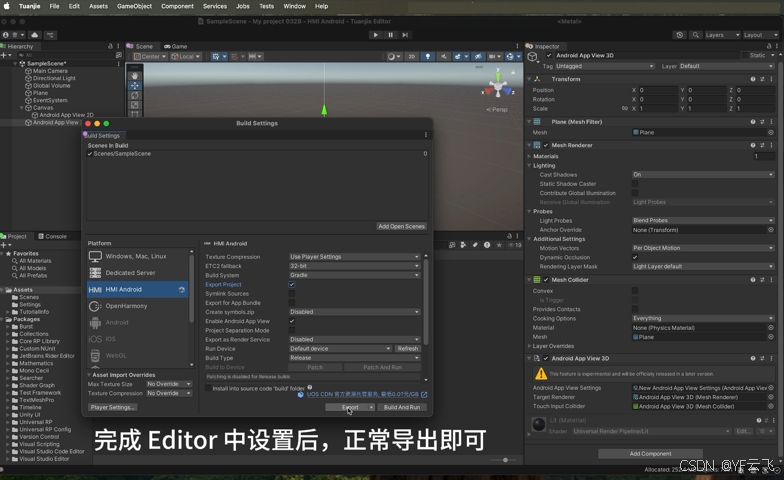Open Player Settings button

point(112,407)
